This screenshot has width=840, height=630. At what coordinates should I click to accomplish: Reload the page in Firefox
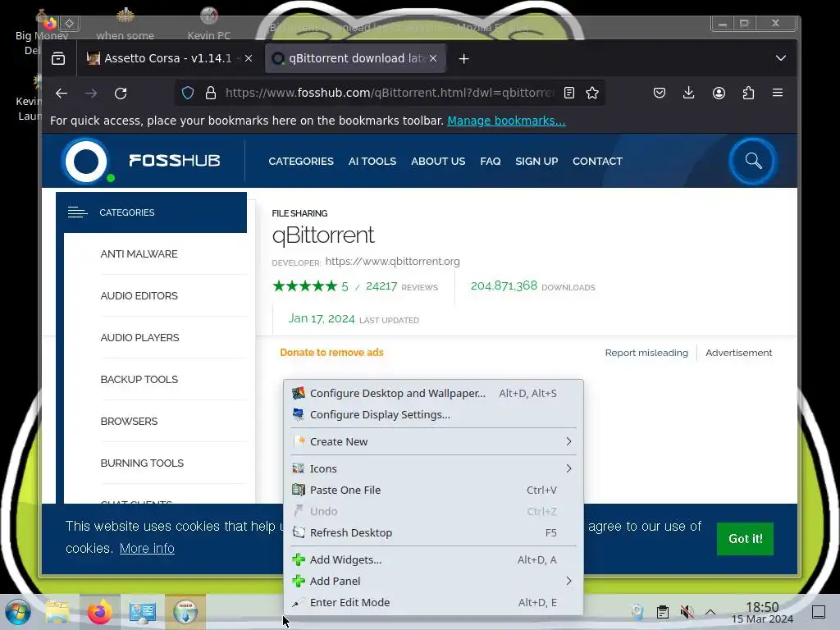pyautogui.click(x=121, y=94)
